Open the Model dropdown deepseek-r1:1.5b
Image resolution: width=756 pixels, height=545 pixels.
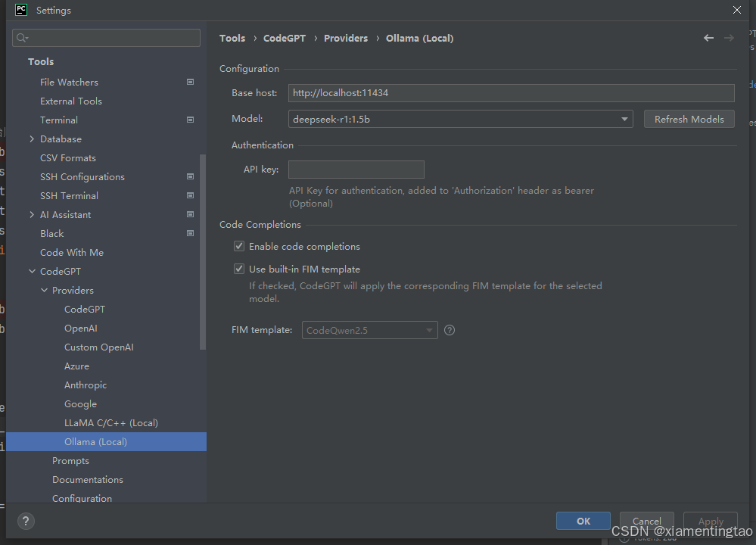pyautogui.click(x=460, y=119)
